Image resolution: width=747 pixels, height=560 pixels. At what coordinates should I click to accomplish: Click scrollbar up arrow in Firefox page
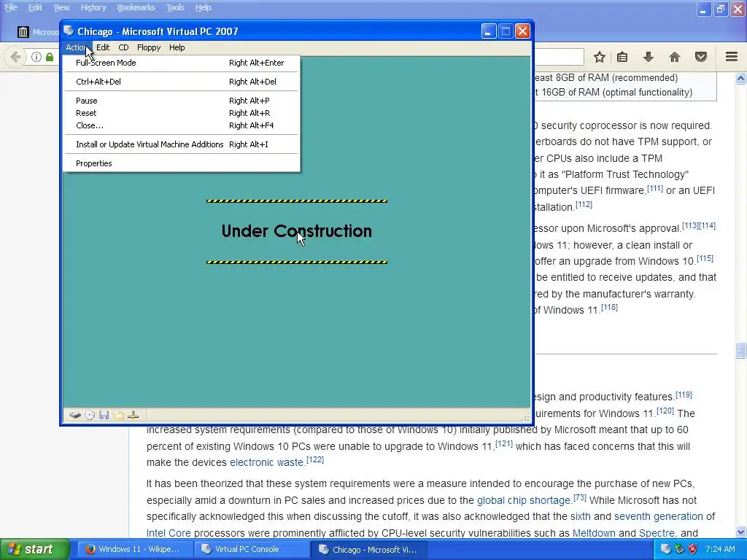click(741, 79)
